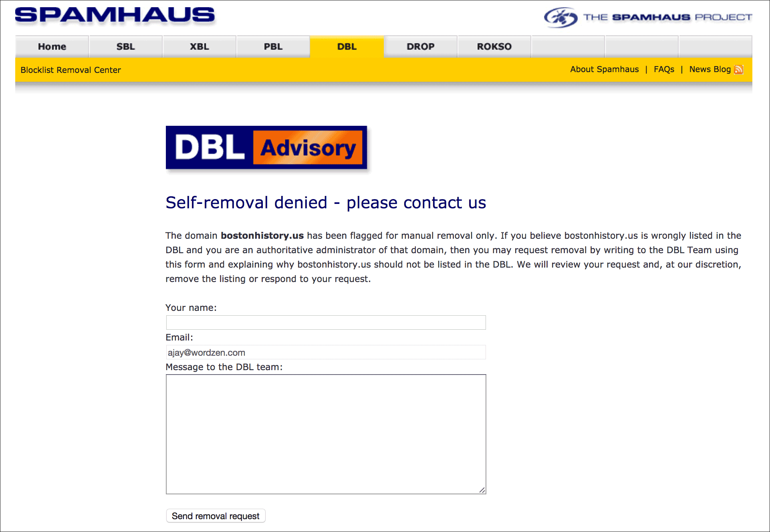Go to the XBL tab
The image size is (770, 532).
pyautogui.click(x=200, y=46)
